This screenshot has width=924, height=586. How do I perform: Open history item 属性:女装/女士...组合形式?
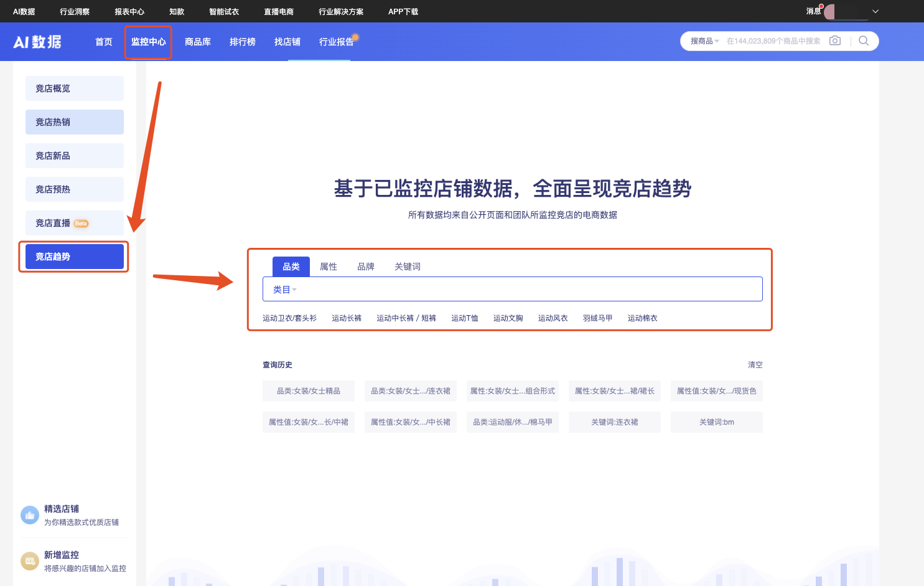point(513,391)
